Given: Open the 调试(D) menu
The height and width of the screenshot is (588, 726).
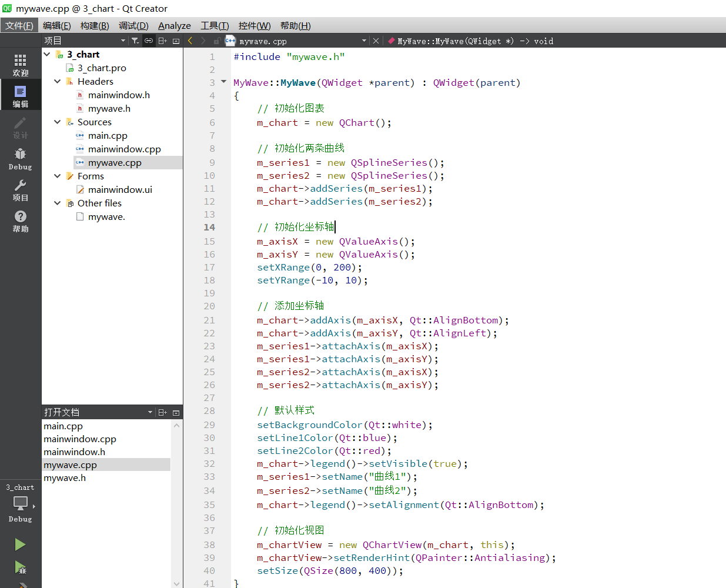Looking at the screenshot, I should point(133,25).
